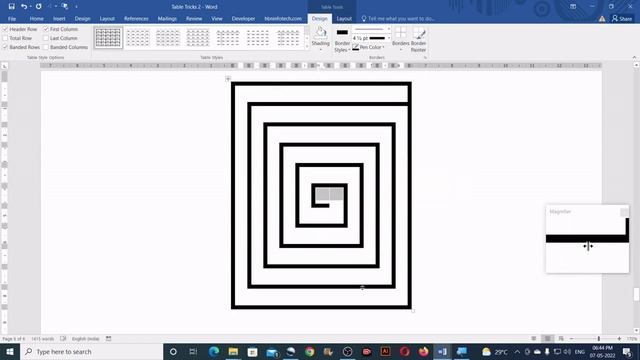
Task: Click the page number indicator in status bar
Action: click(x=13, y=339)
